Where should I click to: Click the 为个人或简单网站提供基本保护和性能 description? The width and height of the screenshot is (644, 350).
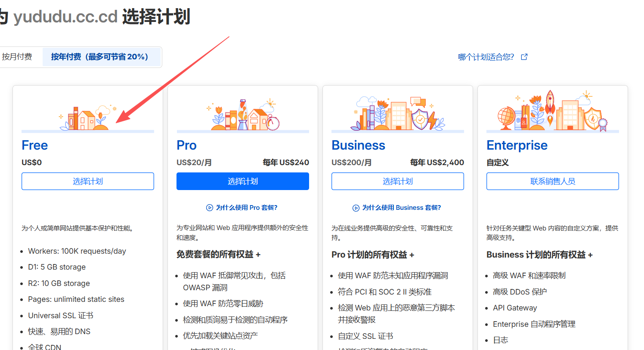[77, 228]
